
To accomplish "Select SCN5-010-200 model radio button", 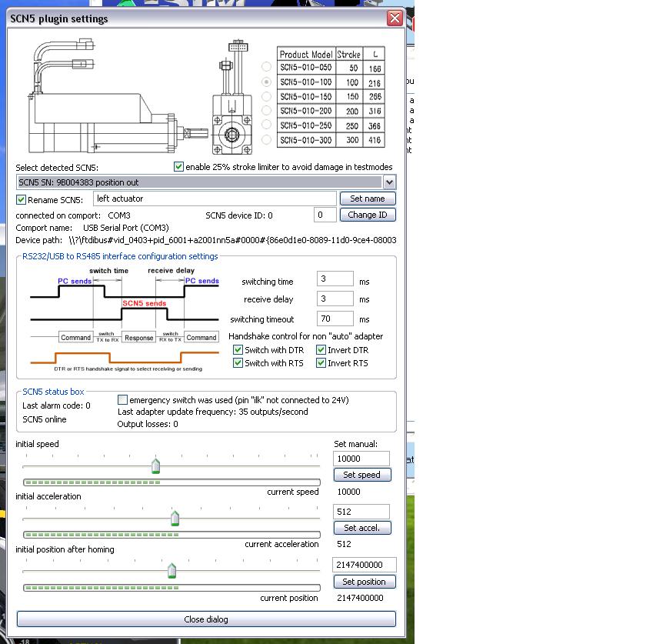I will (267, 110).
